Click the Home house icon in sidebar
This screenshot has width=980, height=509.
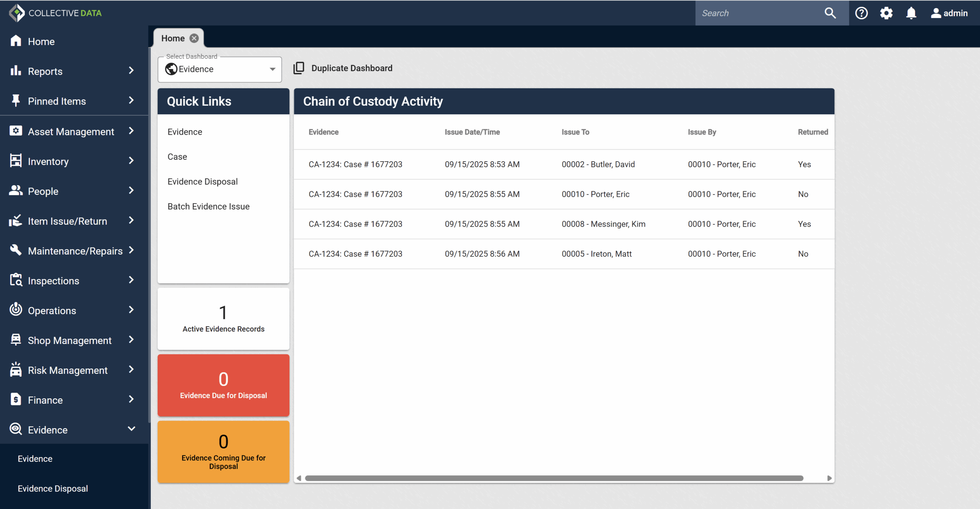[x=16, y=41]
